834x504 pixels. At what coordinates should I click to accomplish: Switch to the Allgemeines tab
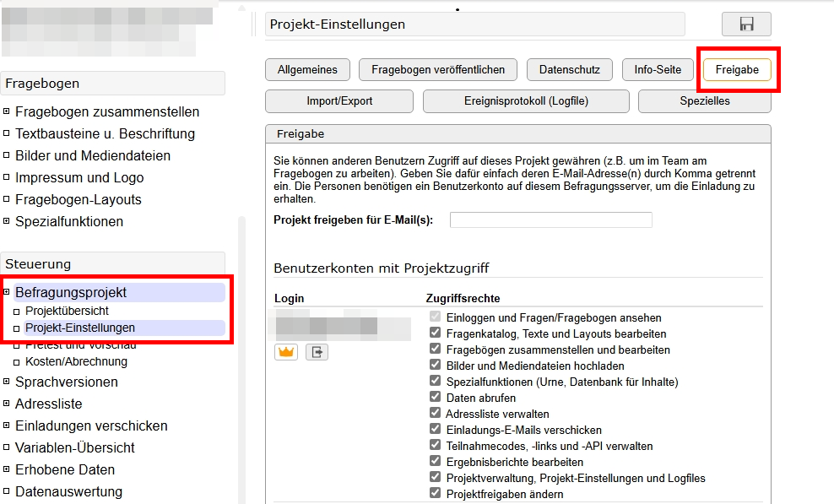click(x=307, y=69)
